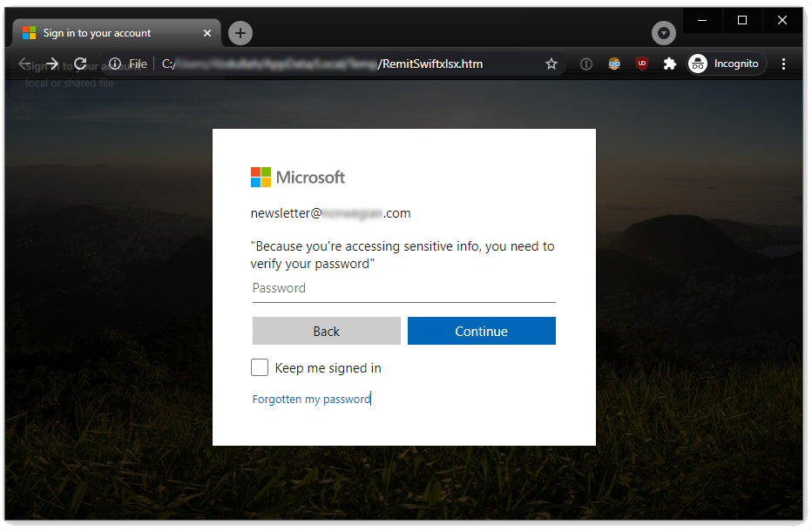The height and width of the screenshot is (531, 812).
Task: Click the newsletter@ email address text
Action: (330, 213)
